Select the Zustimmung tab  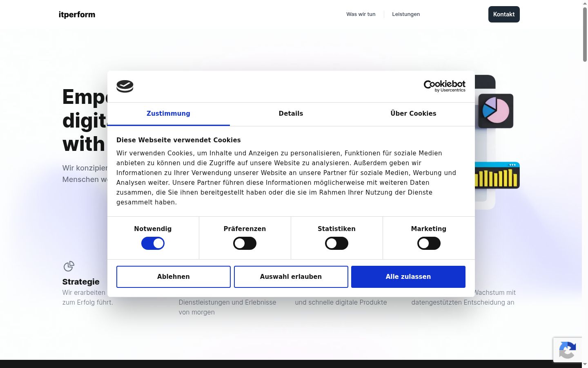(168, 114)
